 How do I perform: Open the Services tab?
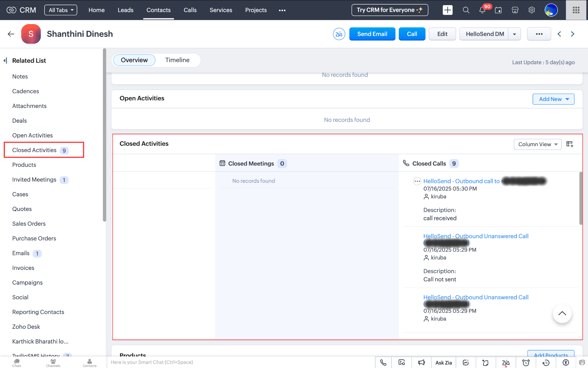[x=221, y=10]
